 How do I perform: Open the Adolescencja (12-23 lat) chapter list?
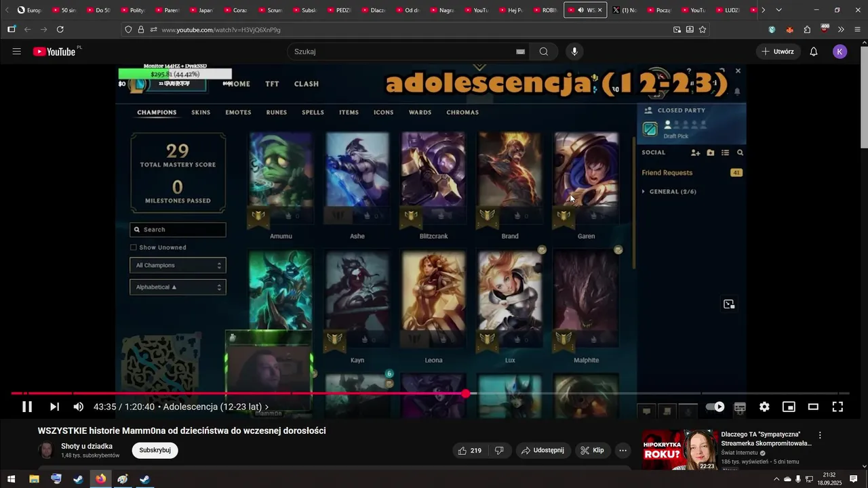point(216,407)
